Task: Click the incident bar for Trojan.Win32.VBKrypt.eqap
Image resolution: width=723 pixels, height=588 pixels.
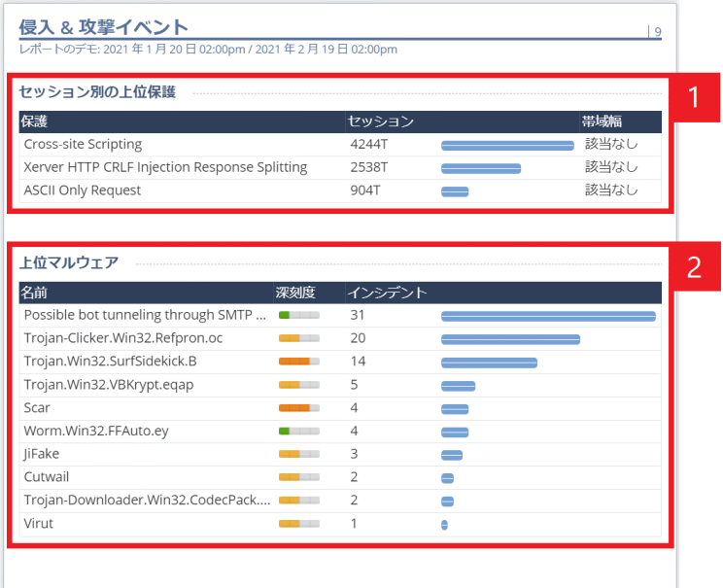Action: click(458, 386)
